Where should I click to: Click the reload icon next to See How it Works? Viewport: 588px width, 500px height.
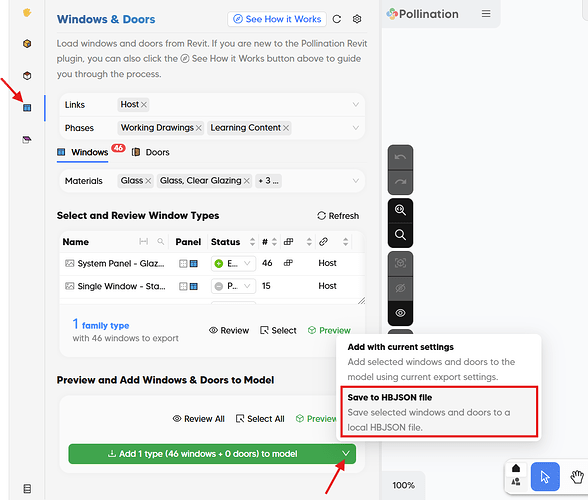(x=337, y=19)
